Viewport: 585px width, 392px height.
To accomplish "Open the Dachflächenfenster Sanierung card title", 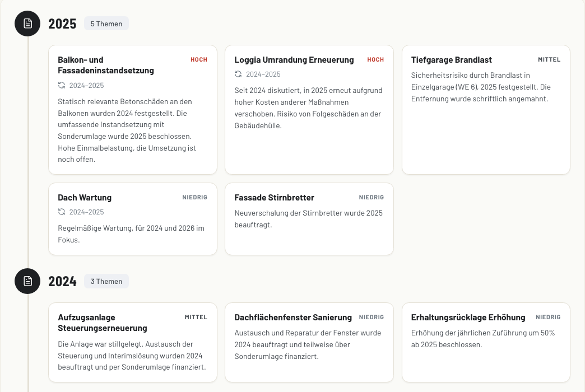I will pyautogui.click(x=293, y=318).
